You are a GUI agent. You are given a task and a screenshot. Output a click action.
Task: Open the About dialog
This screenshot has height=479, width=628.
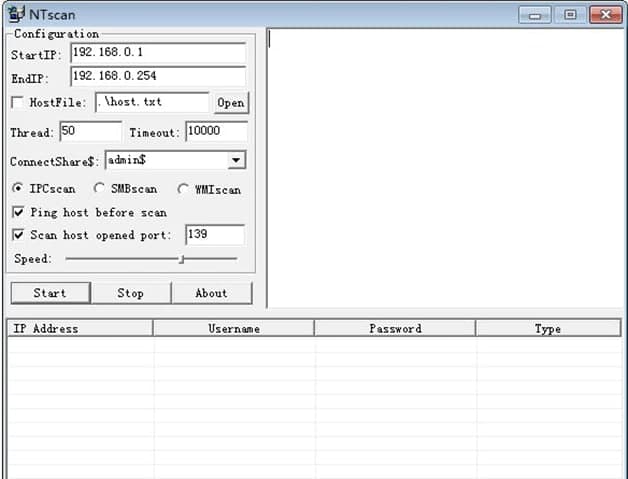click(211, 293)
